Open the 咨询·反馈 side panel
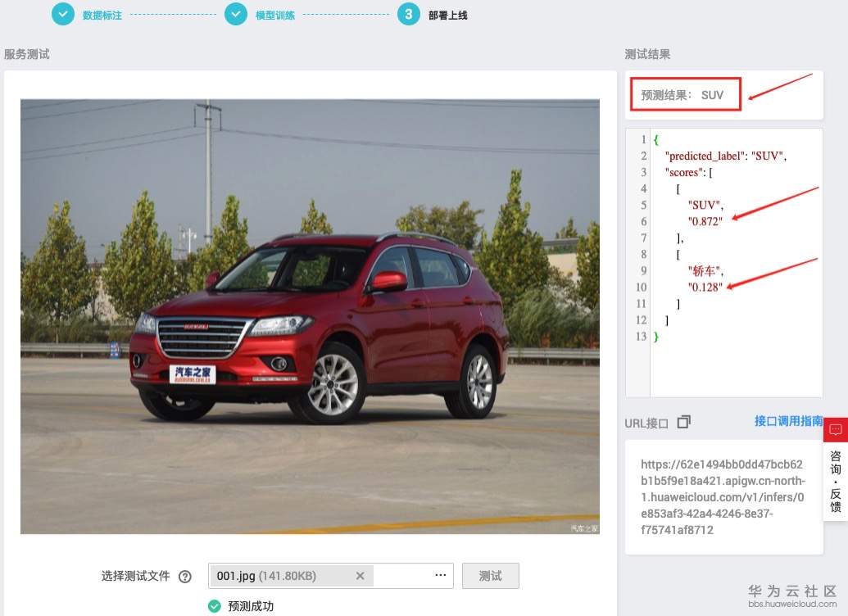Viewport: 848px width, 616px height. click(x=836, y=482)
